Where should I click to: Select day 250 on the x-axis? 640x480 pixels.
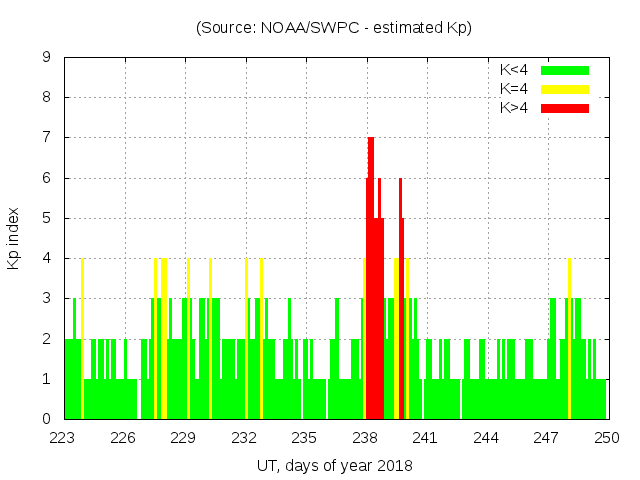click(606, 438)
